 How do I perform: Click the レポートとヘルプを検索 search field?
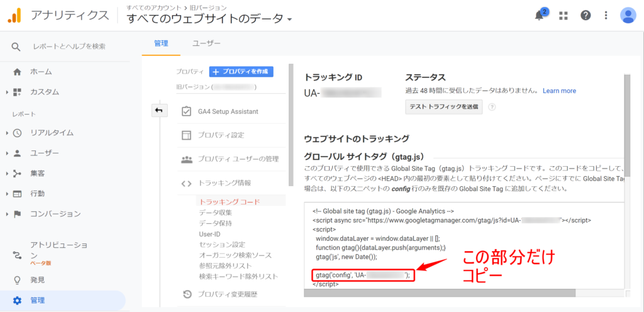[x=69, y=47]
